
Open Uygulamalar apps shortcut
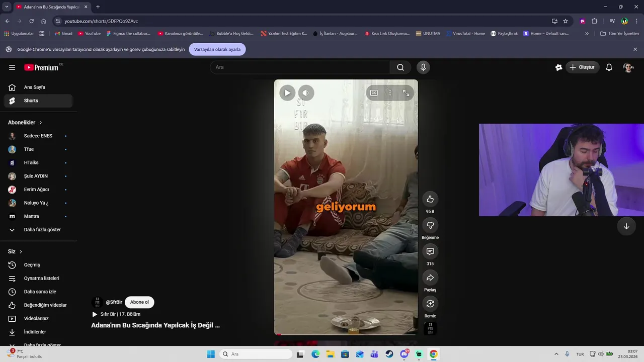pyautogui.click(x=19, y=34)
